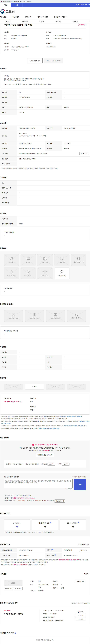Click the 고용24 입사지원 info icon
Image resolution: width=90 pixels, height=644 pixels.
[x=78, y=523]
